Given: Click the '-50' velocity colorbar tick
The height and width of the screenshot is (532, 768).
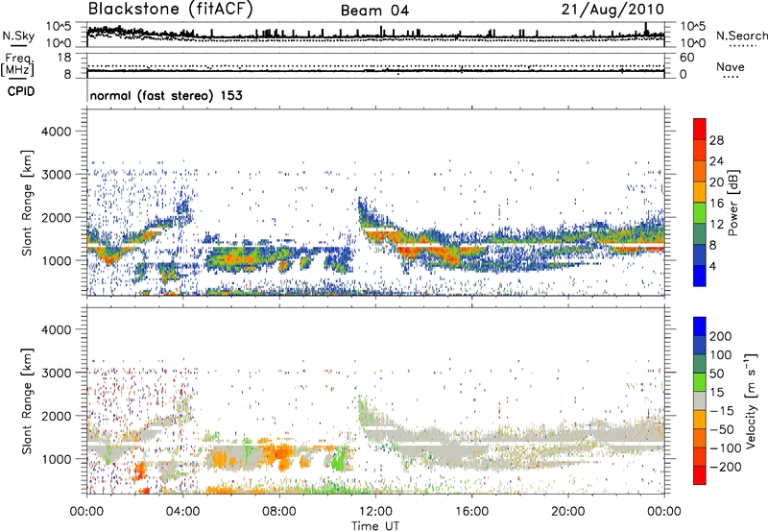Looking at the screenshot, I should click(x=723, y=429).
